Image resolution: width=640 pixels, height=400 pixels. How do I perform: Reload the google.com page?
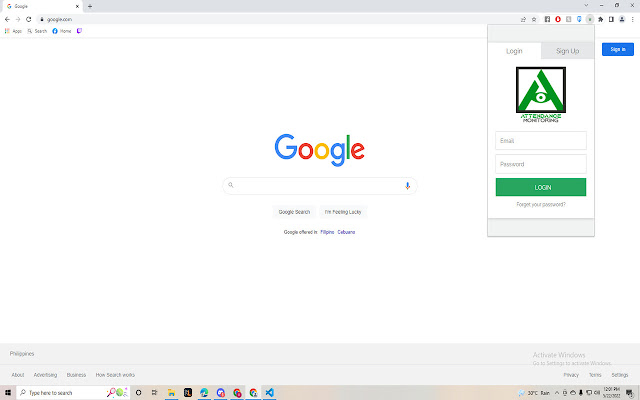point(29,19)
